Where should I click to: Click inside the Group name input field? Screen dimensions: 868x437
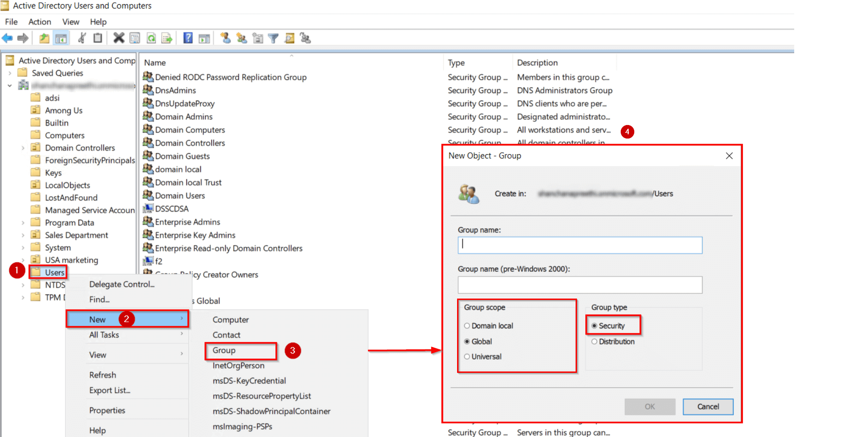click(579, 245)
